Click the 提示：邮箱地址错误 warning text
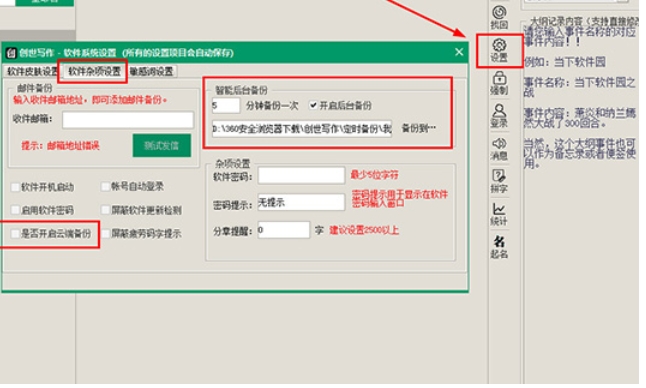Viewport: 646px width, 388px height. point(61,147)
